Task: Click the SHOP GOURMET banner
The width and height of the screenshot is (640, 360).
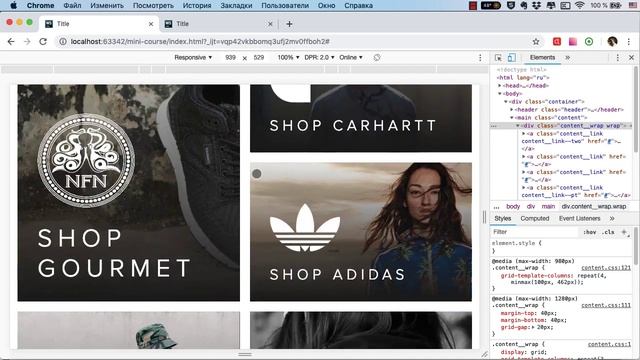Action: (x=129, y=193)
